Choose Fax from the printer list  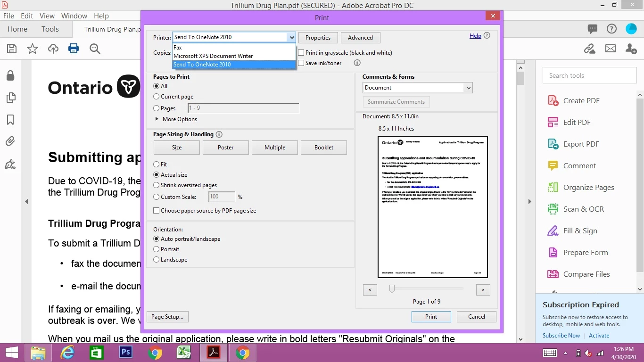coord(234,48)
